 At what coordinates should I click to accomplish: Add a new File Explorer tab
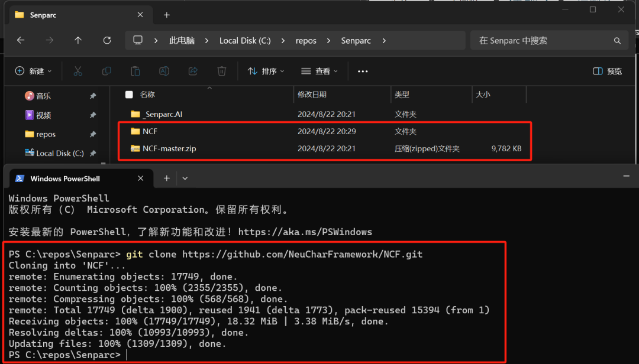pos(167,15)
